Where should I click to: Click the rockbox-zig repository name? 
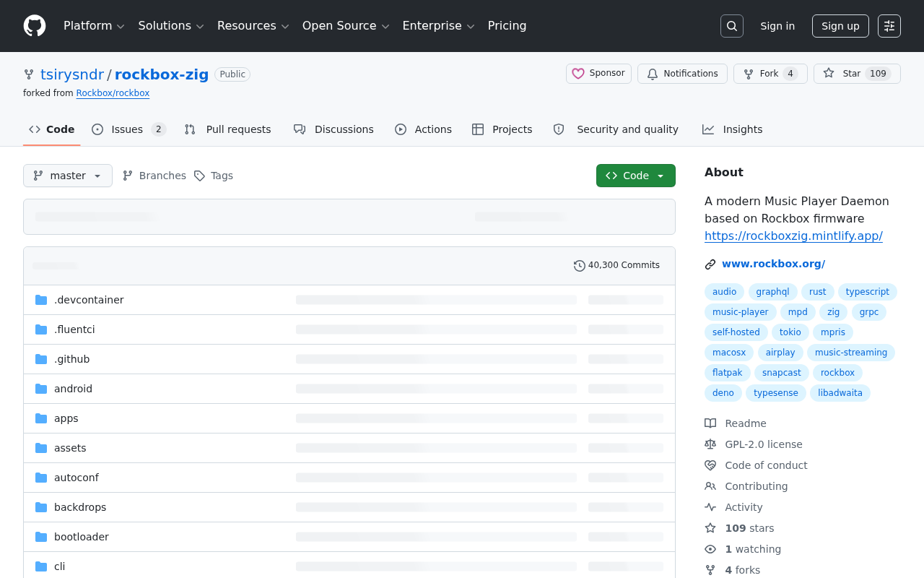[x=162, y=74]
